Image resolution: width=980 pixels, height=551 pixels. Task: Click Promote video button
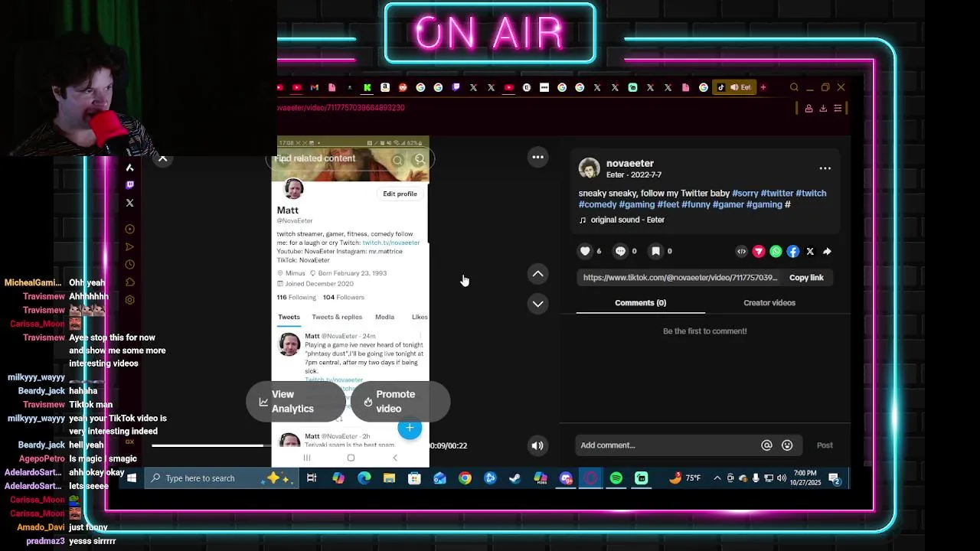tap(400, 402)
